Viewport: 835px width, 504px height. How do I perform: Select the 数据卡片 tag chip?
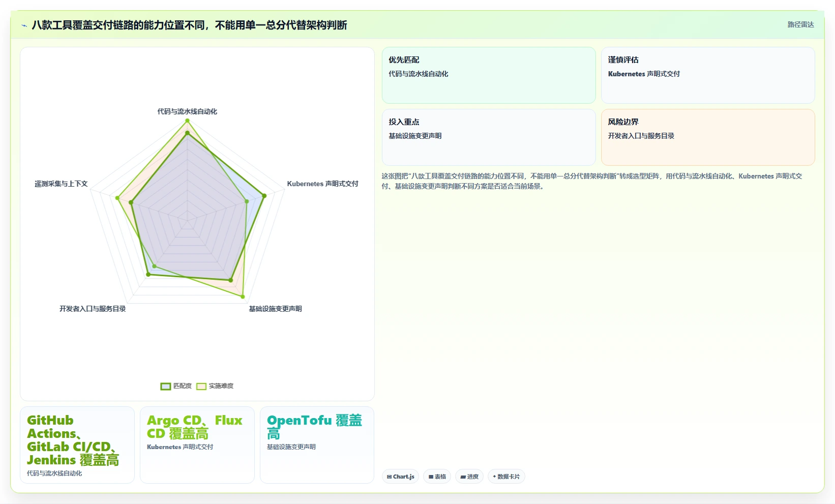click(506, 477)
